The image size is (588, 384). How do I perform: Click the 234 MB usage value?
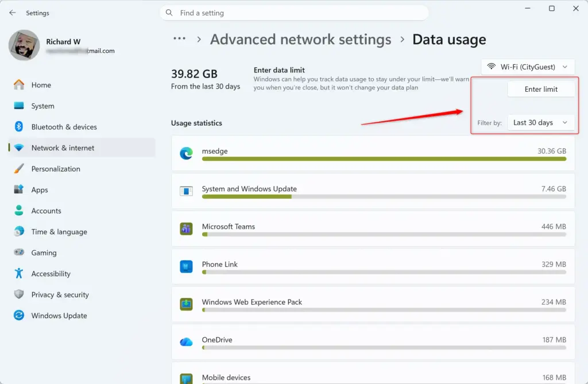(554, 302)
